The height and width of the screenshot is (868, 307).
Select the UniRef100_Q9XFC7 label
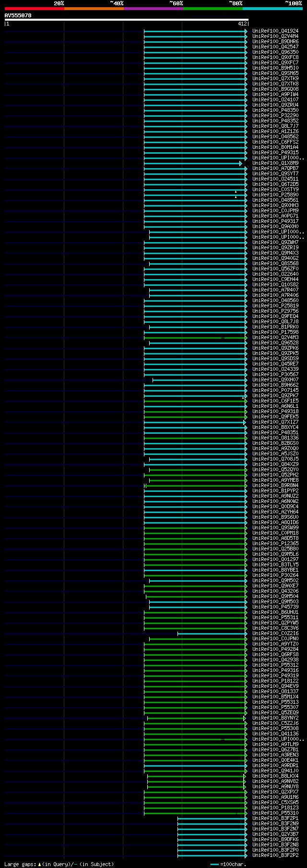(x=275, y=63)
